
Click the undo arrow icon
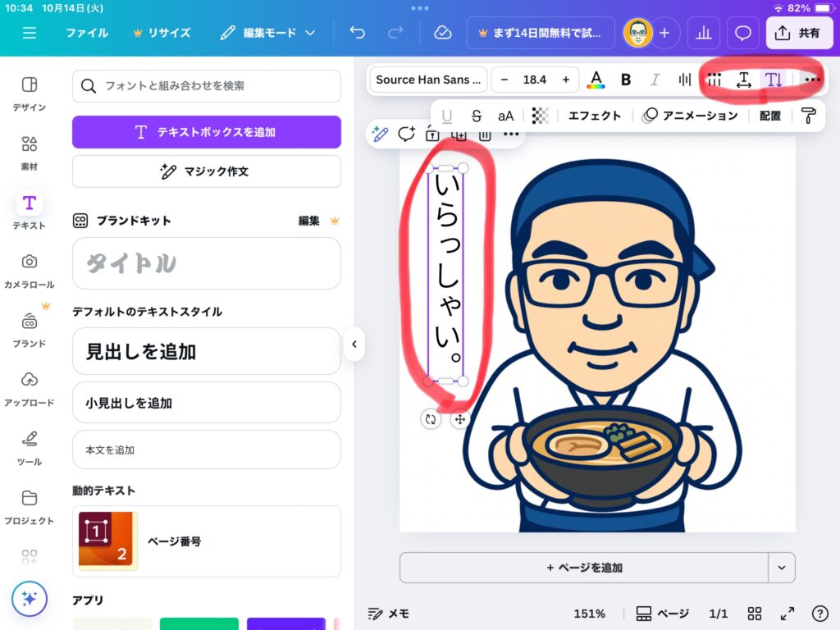tap(358, 33)
